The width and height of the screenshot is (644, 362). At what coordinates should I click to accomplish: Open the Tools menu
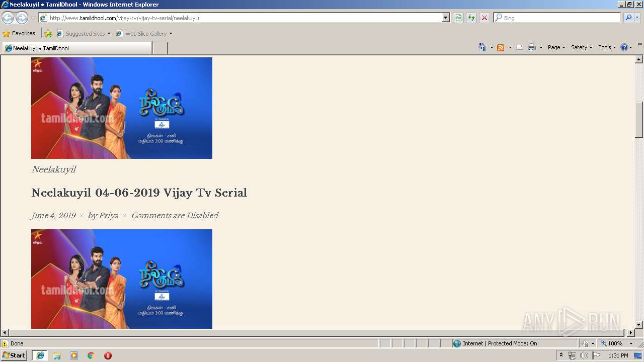tap(607, 47)
